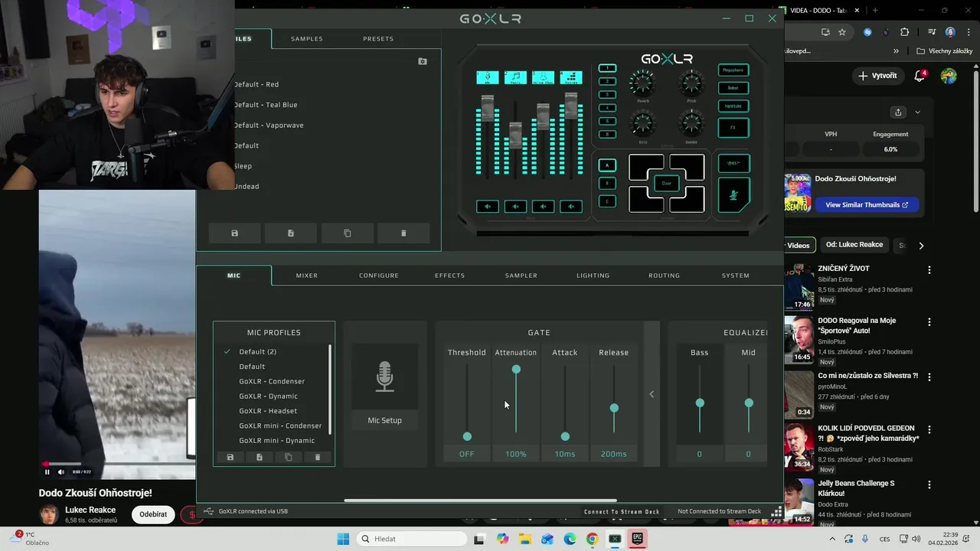Viewport: 980px width, 551px height.
Task: Copy profile in the upper profiles panel
Action: click(x=348, y=233)
